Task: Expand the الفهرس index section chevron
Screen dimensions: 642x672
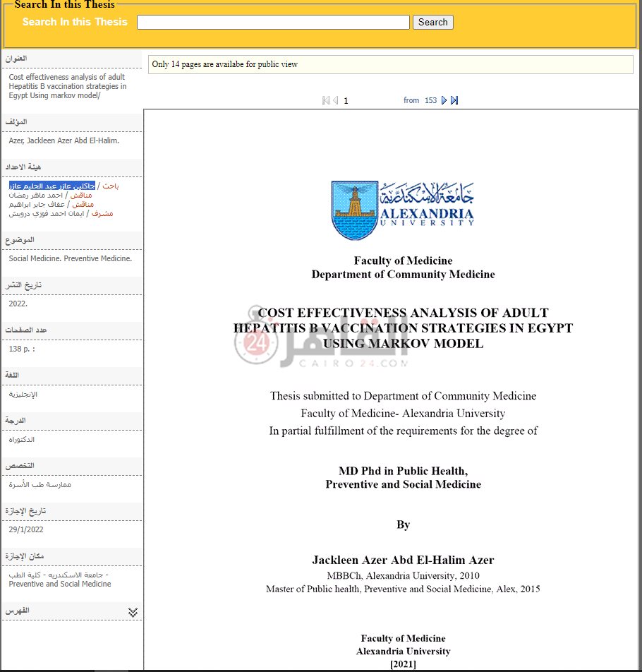Action: click(133, 612)
